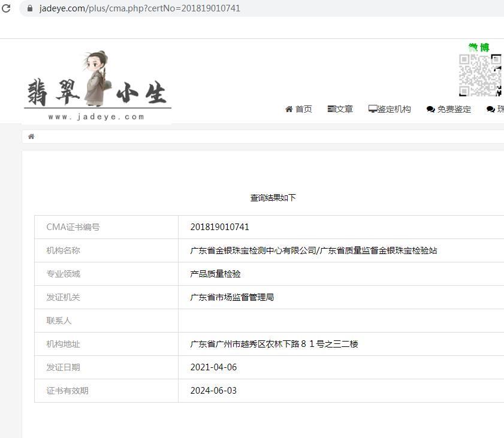Click the 产品质量检验 field value
This screenshot has height=438, width=504.
(215, 274)
